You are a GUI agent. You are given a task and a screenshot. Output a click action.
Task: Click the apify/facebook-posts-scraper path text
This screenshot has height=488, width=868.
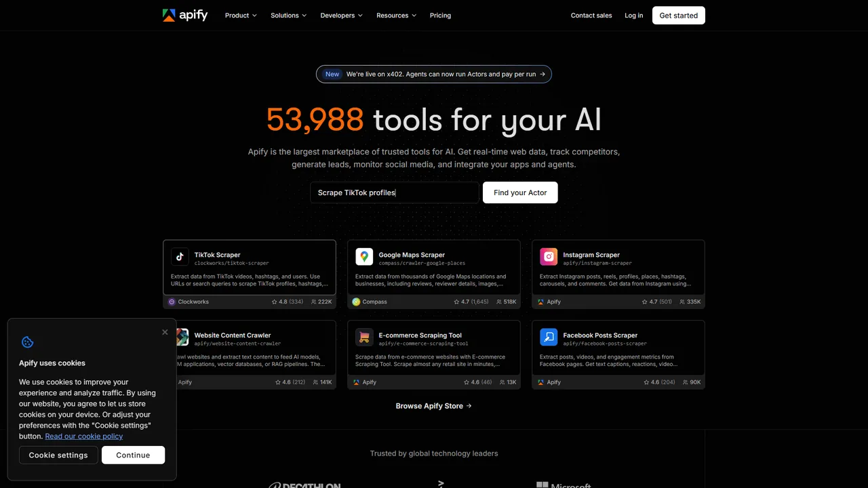tap(605, 344)
